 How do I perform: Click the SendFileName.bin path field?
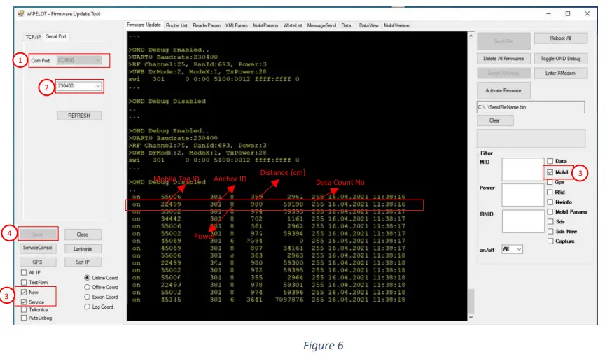(531, 107)
